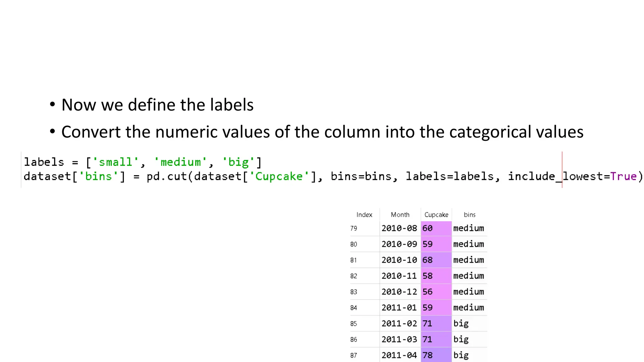This screenshot has height=362, width=644.
Task: Select row index 83
Action: [354, 292]
